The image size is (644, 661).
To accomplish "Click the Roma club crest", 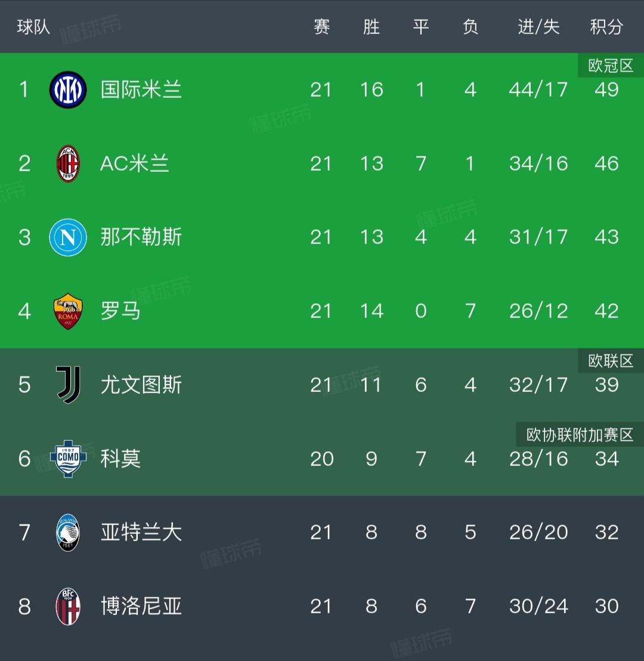I will [67, 311].
